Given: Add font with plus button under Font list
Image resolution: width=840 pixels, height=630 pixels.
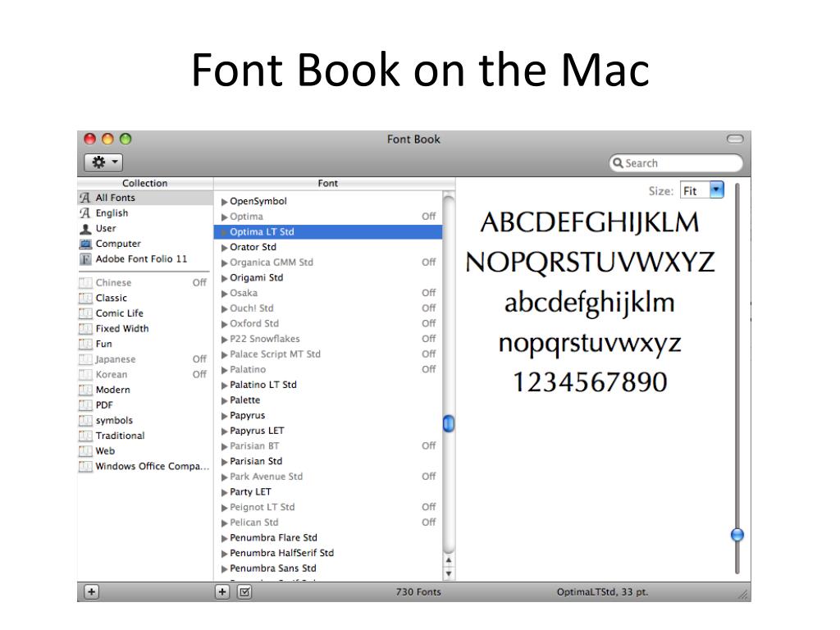Looking at the screenshot, I should coord(222,592).
